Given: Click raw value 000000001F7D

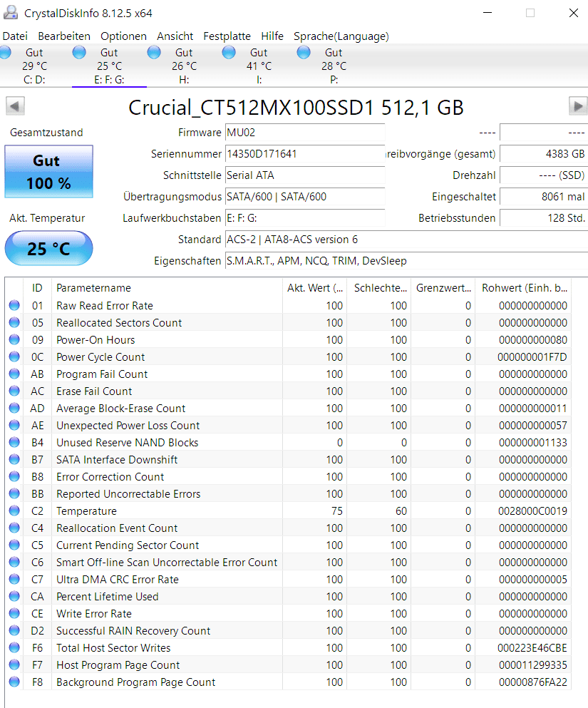Looking at the screenshot, I should tap(532, 357).
